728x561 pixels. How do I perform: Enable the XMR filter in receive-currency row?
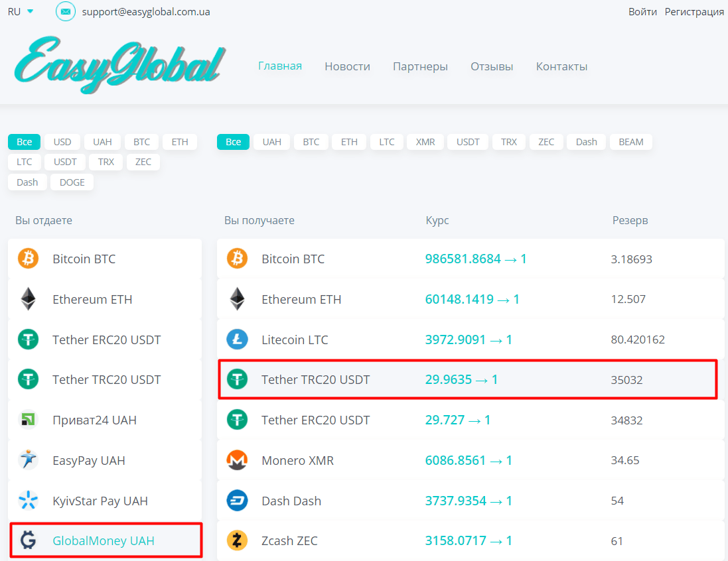(425, 141)
